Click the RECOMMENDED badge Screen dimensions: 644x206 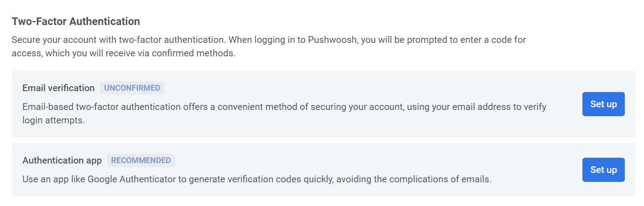click(141, 160)
